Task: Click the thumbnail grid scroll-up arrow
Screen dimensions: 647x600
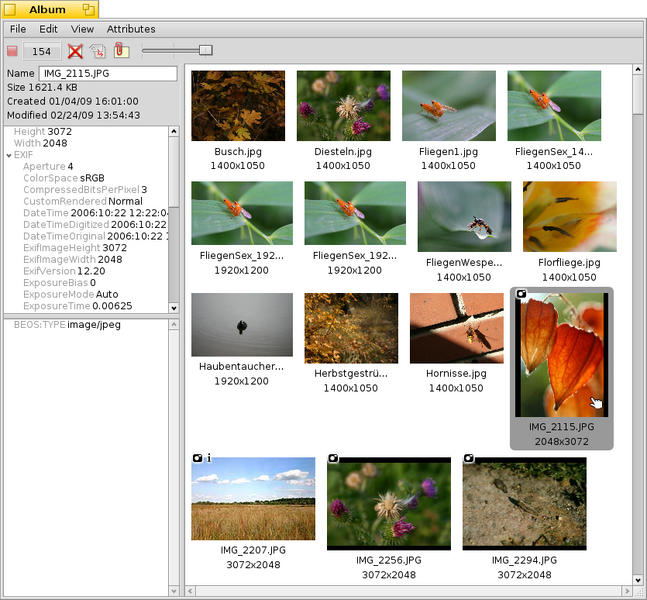Action: pos(638,69)
